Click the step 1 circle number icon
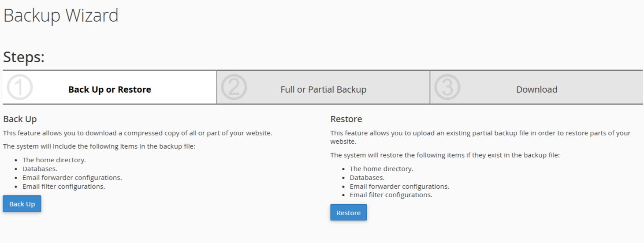 pyautogui.click(x=20, y=88)
